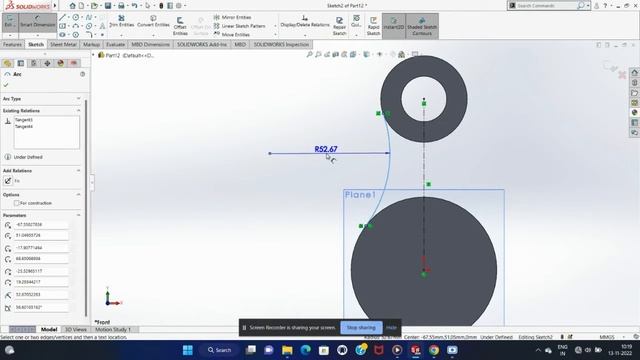Select the Arc sketch tool in ribbon
Screen dimensions: 640x360
(x=76, y=26)
